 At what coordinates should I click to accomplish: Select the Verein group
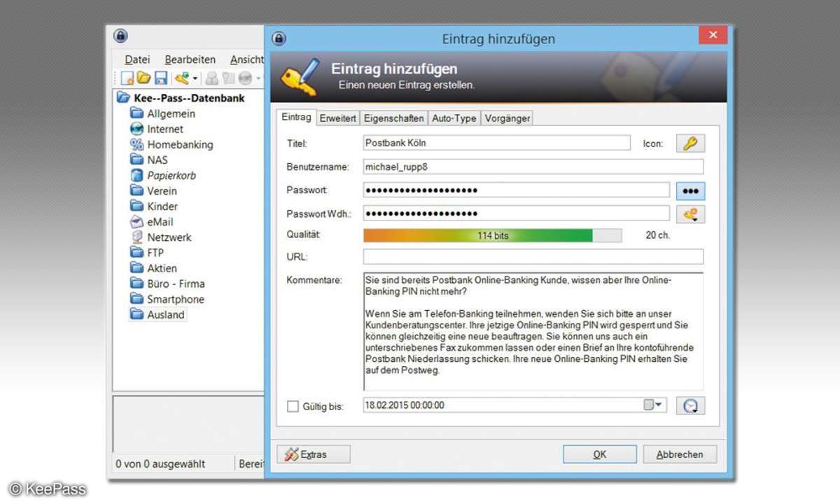(x=153, y=190)
